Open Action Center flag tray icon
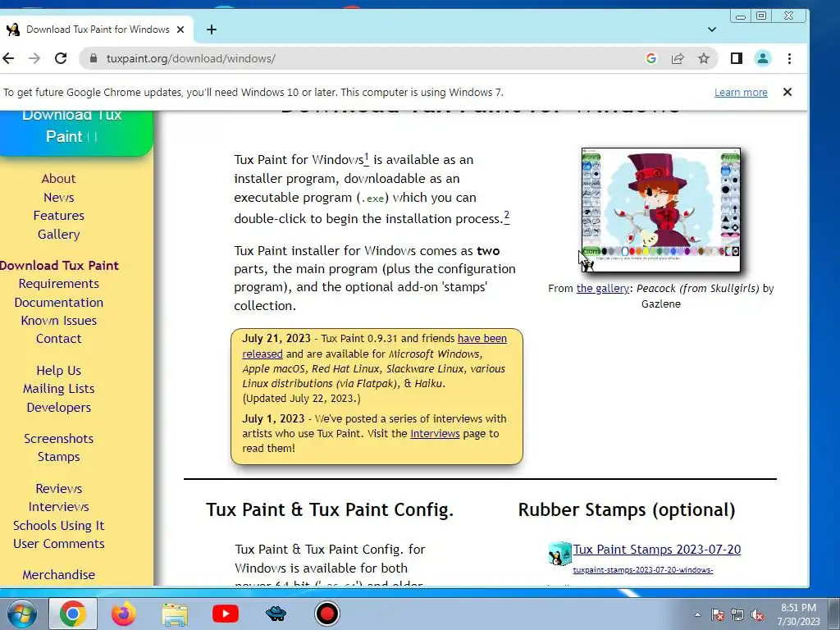The height and width of the screenshot is (630, 840). 718,614
